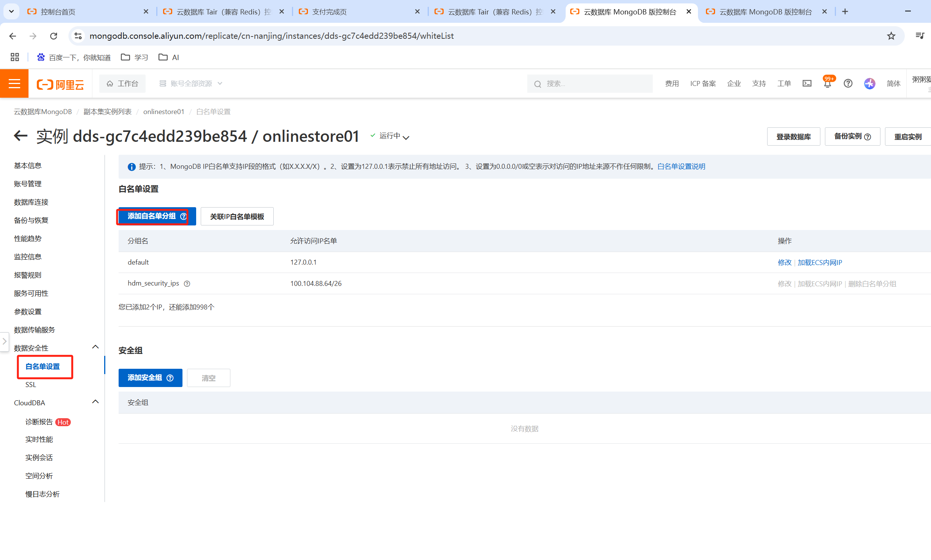Open the notifications bell with 99+ badge

[x=828, y=83]
